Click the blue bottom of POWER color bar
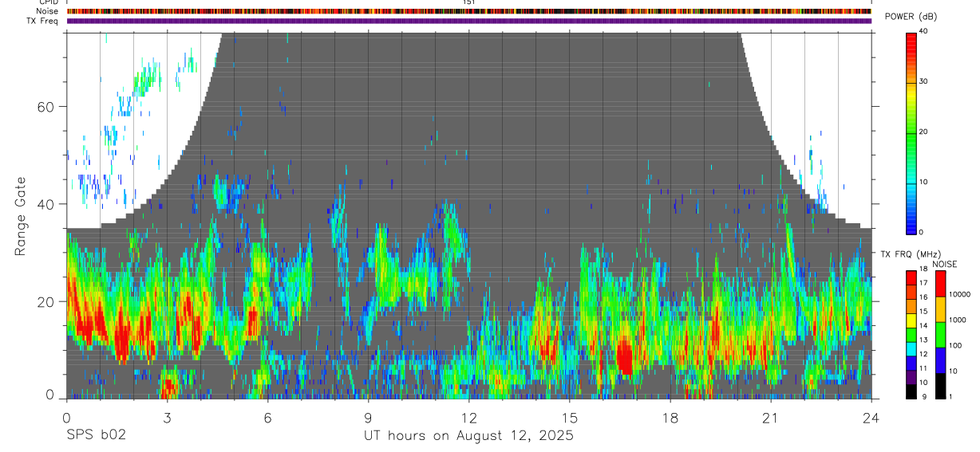 click(x=911, y=219)
